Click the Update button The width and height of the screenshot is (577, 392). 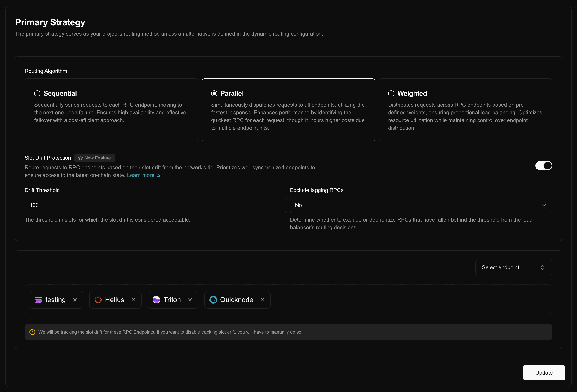tap(544, 373)
